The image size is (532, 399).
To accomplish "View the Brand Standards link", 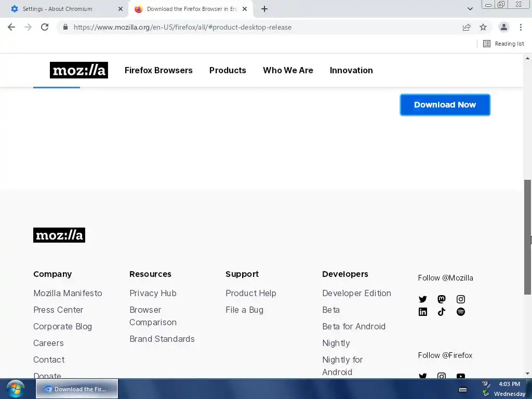I will (162, 339).
